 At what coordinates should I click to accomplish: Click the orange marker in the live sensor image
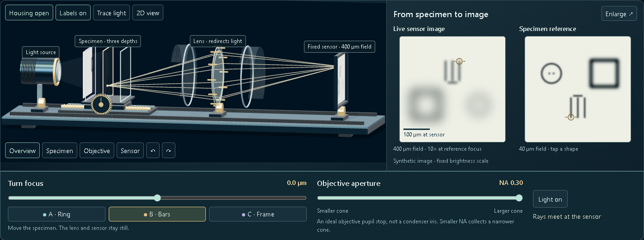(459, 61)
